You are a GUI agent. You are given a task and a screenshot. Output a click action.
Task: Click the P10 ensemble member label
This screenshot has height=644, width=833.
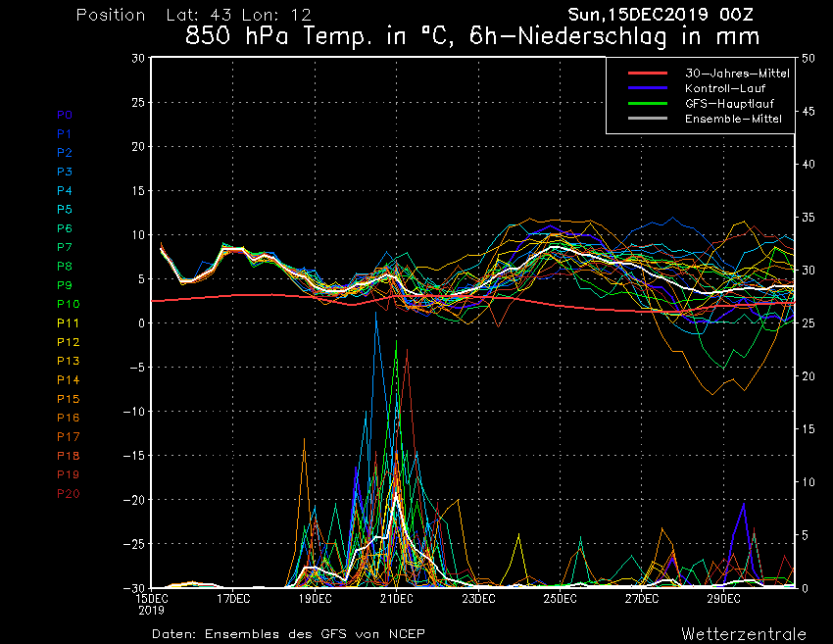pos(68,304)
